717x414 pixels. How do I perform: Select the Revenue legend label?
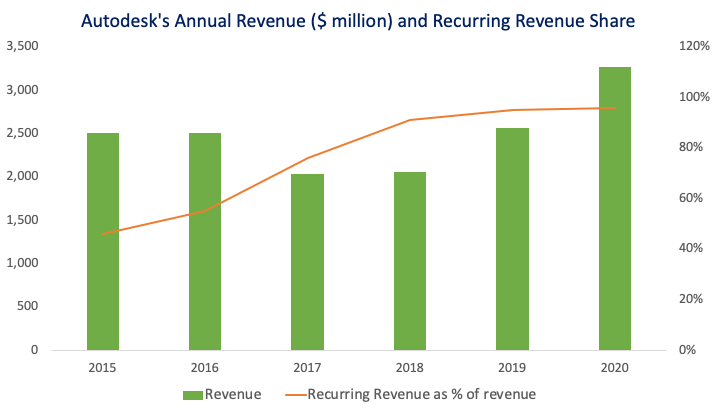[x=233, y=394]
